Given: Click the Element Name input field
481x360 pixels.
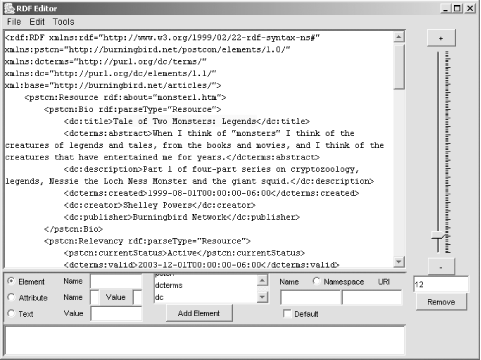Looking at the screenshot, I should 116,281.
